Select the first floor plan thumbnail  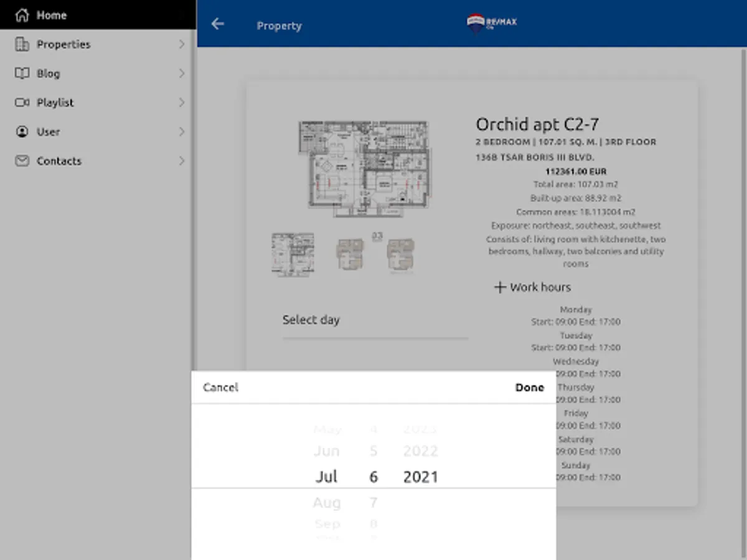coord(293,254)
